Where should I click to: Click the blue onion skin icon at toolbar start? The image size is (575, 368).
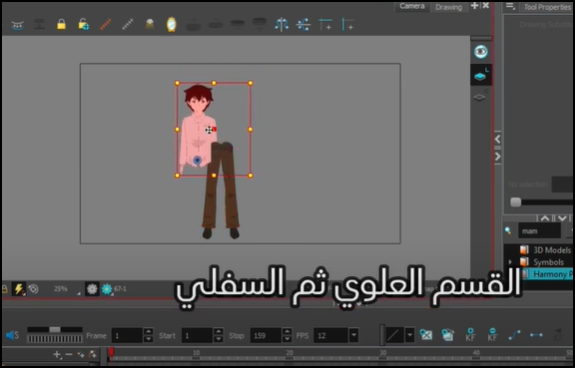(x=17, y=26)
